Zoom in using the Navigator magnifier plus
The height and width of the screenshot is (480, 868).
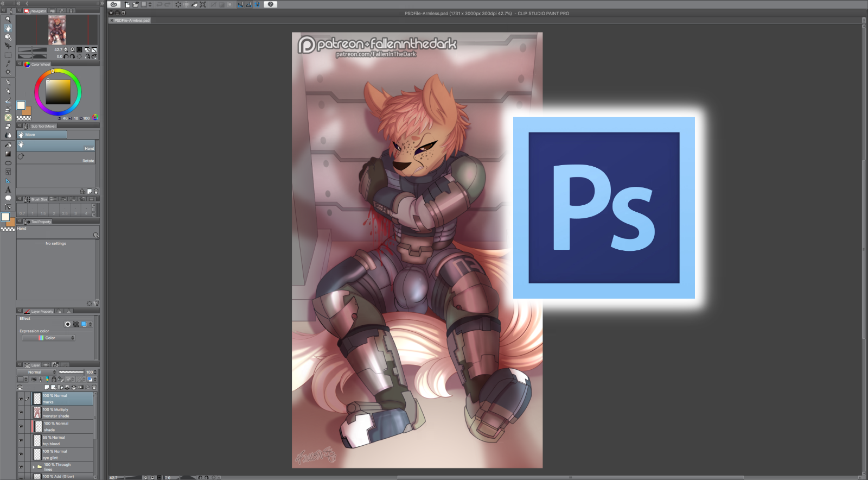72,49
